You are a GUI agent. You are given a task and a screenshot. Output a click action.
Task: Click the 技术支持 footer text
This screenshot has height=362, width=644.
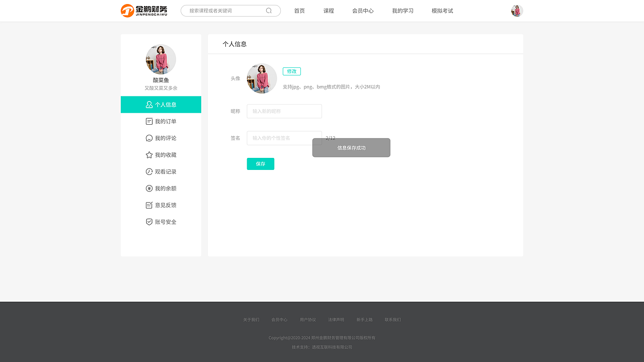322,347
